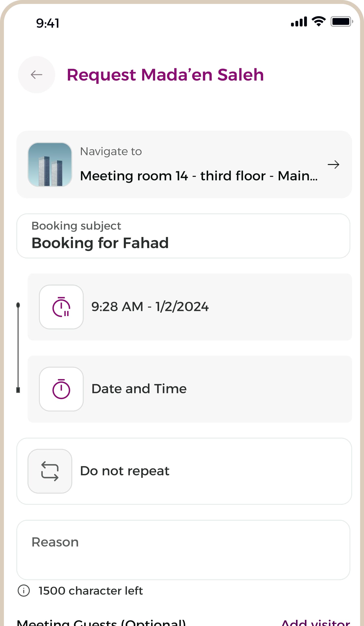Open Meeting room 14 navigation card

pos(184,164)
